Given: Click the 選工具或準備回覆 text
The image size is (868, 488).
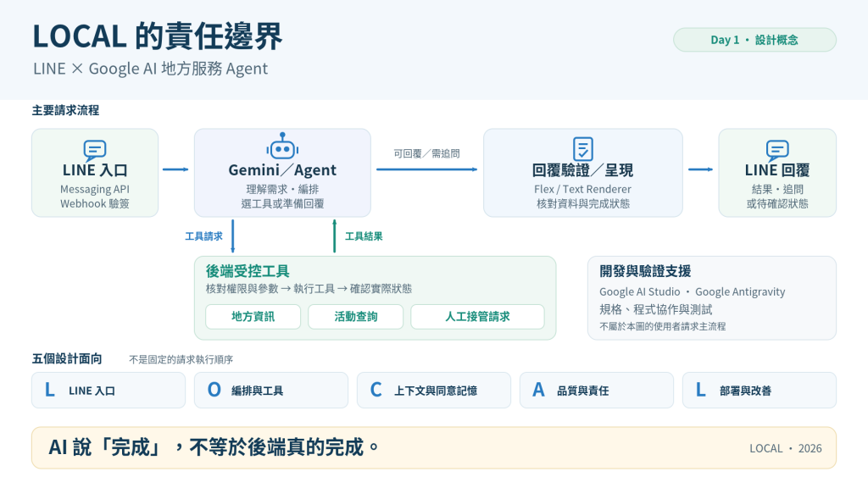Looking at the screenshot, I should click(x=282, y=203).
